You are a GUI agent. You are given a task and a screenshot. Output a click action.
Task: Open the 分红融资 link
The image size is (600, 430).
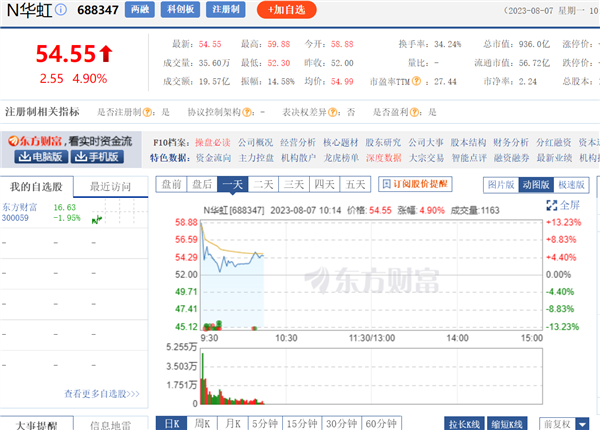[x=554, y=143]
